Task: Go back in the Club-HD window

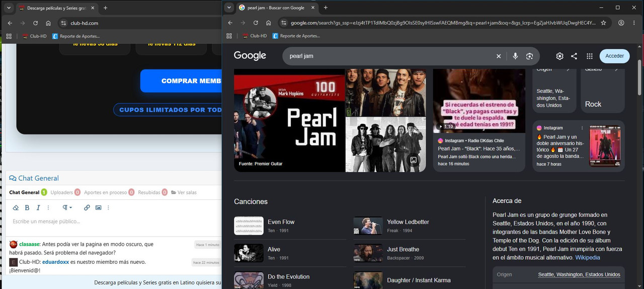Action: (x=10, y=23)
